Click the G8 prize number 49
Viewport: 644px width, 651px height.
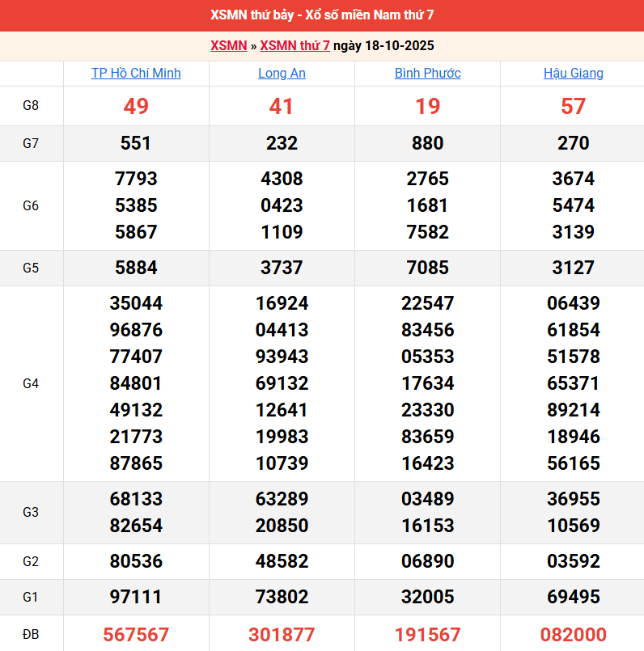(x=136, y=106)
